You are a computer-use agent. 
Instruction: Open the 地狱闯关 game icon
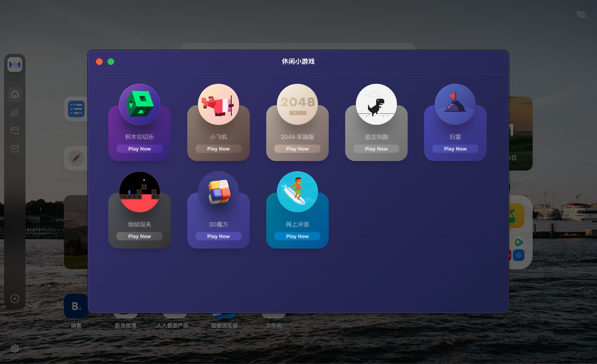tap(139, 192)
